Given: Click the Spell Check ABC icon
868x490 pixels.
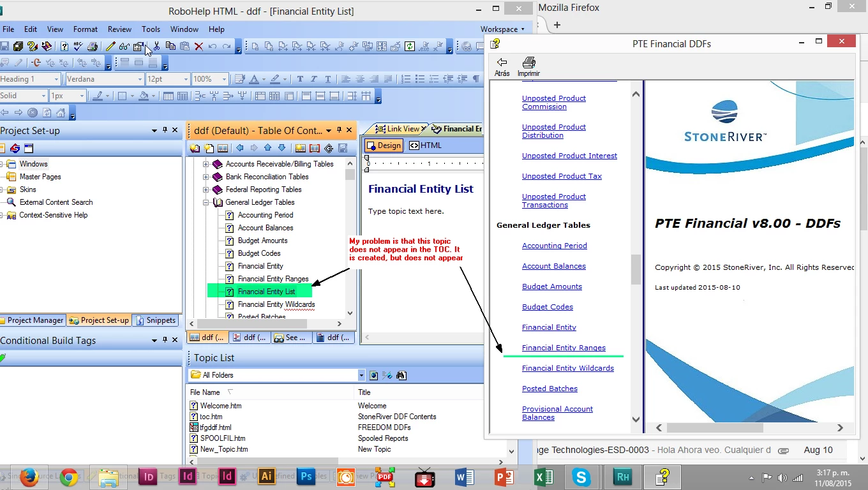Looking at the screenshot, I should (x=79, y=46).
